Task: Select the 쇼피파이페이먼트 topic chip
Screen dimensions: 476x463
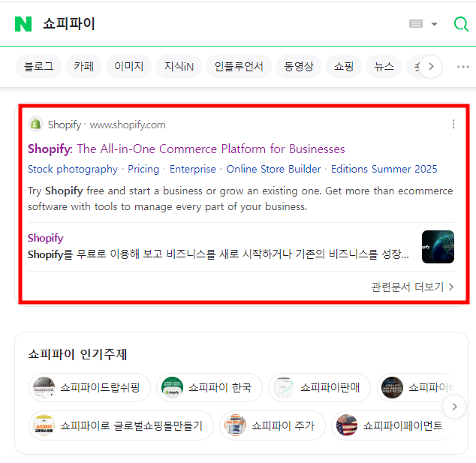Action: [392, 425]
